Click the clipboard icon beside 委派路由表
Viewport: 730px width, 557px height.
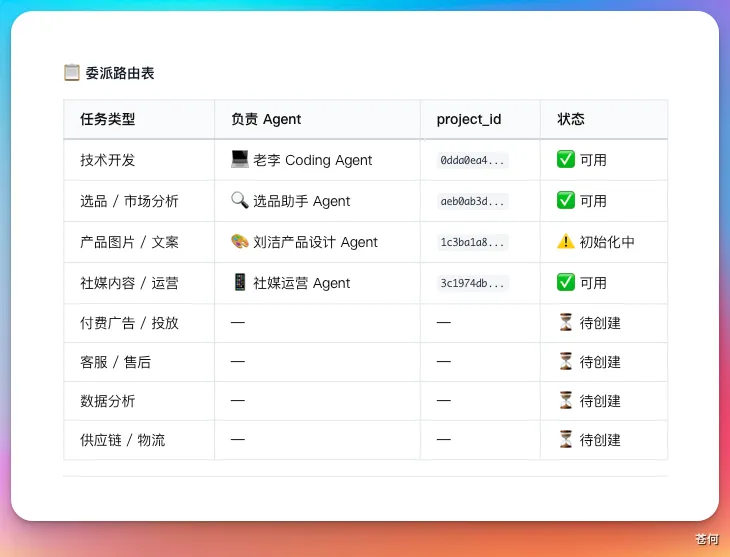click(71, 73)
